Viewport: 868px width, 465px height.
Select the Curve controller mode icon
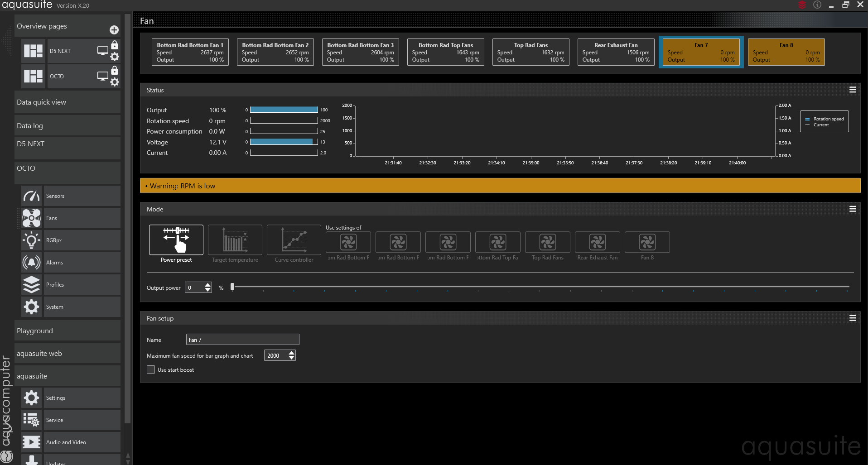294,240
